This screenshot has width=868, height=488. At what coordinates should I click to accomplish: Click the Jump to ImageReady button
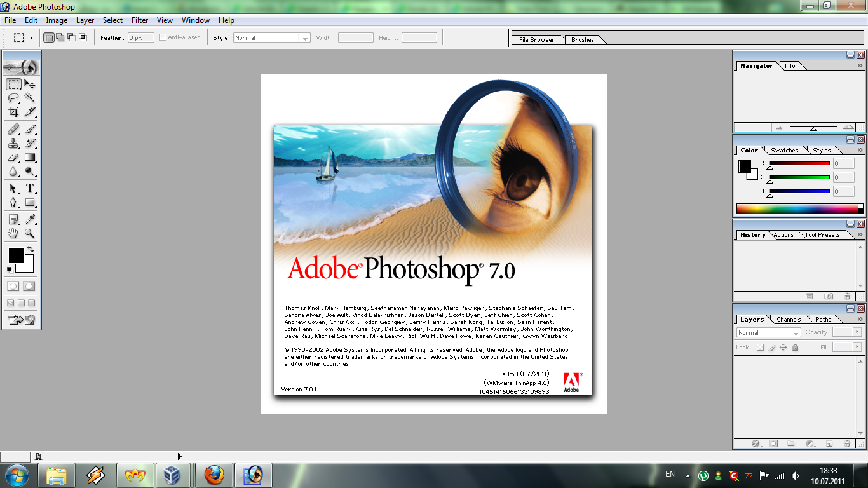[22, 320]
